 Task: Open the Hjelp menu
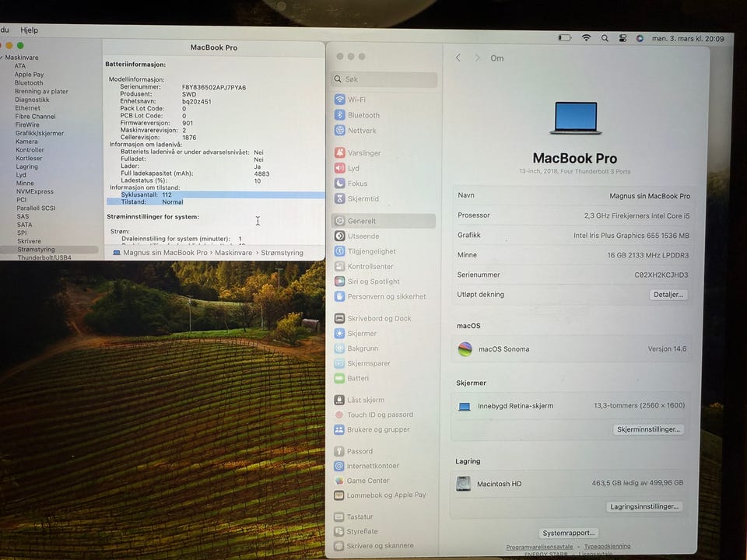[29, 30]
